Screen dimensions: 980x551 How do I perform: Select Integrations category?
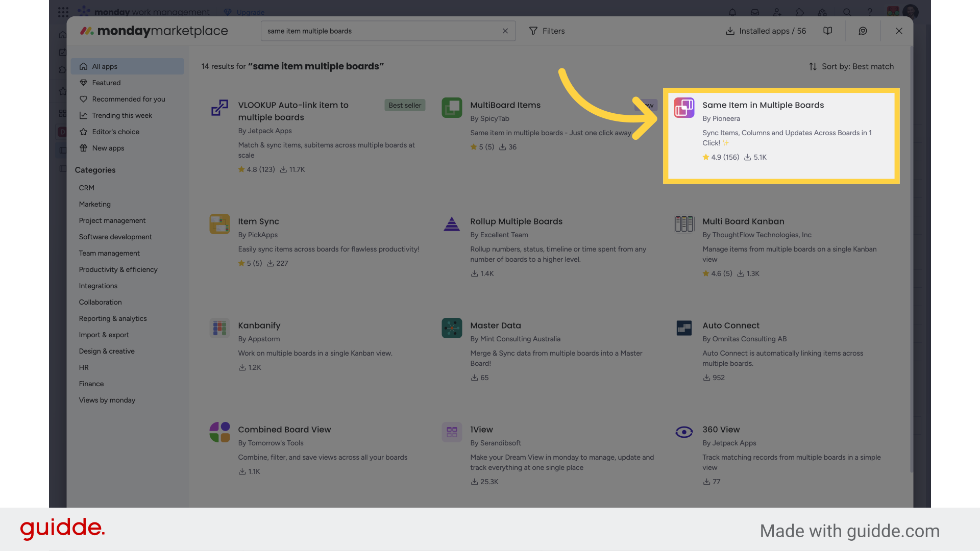pos(98,286)
